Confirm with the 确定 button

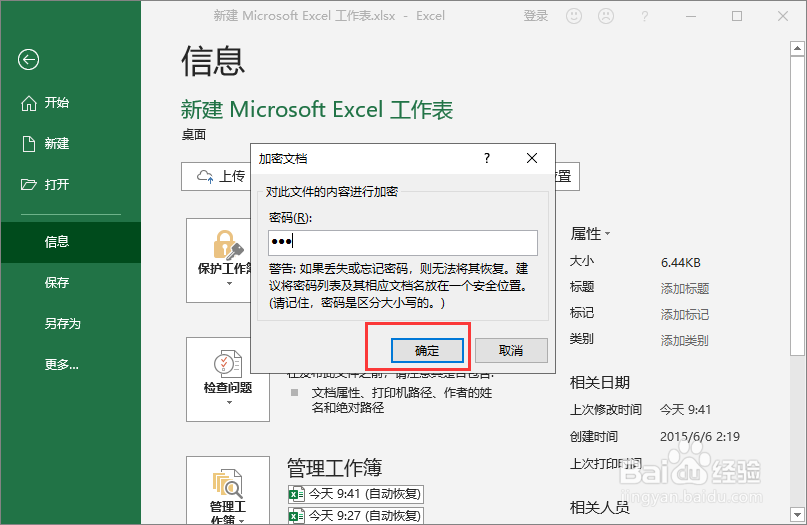pyautogui.click(x=427, y=351)
